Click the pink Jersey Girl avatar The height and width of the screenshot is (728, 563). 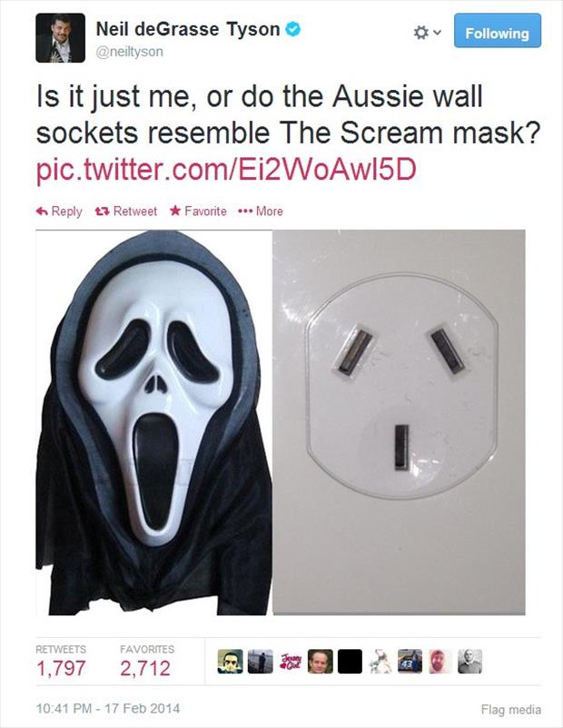point(291,661)
